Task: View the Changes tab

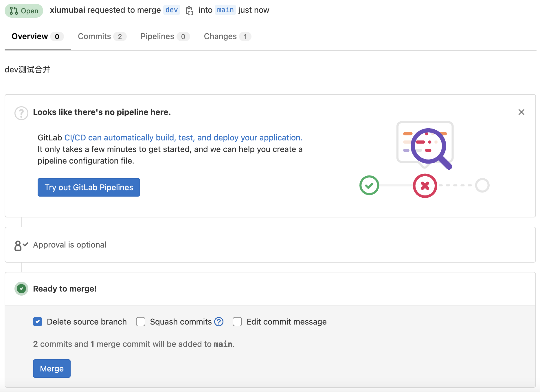Action: 227,36
